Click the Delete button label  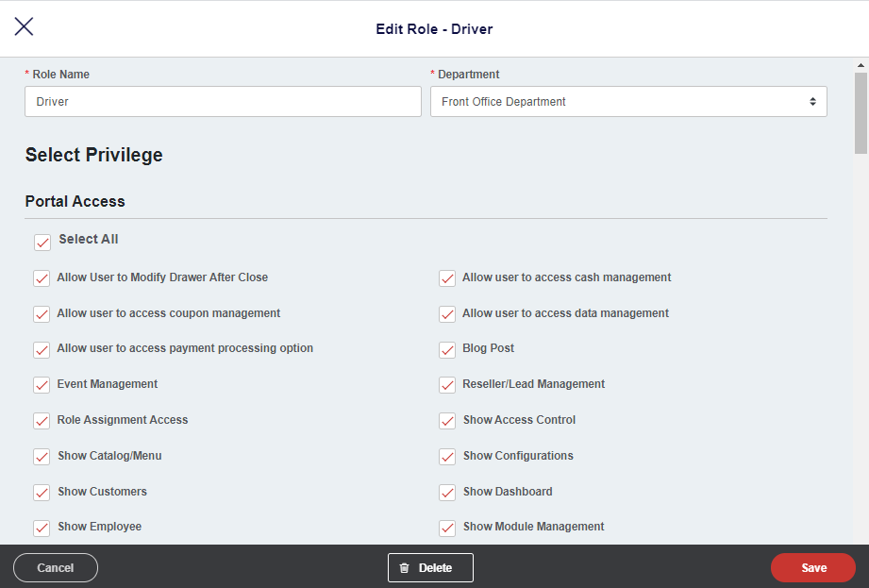(x=435, y=568)
